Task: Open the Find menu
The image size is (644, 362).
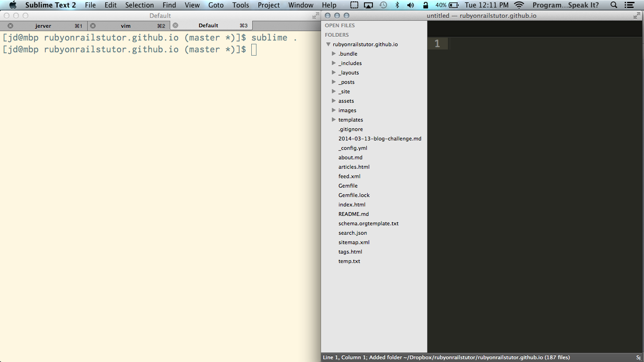Action: point(169,5)
